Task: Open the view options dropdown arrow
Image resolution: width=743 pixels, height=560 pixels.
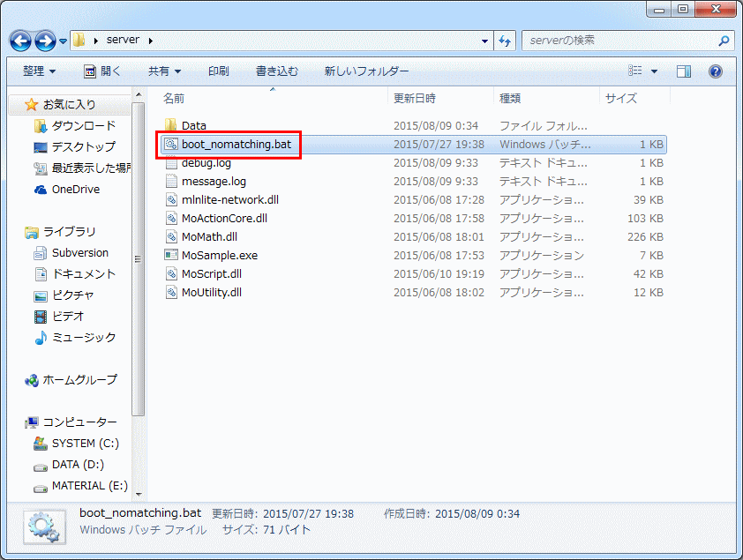Action: (654, 71)
